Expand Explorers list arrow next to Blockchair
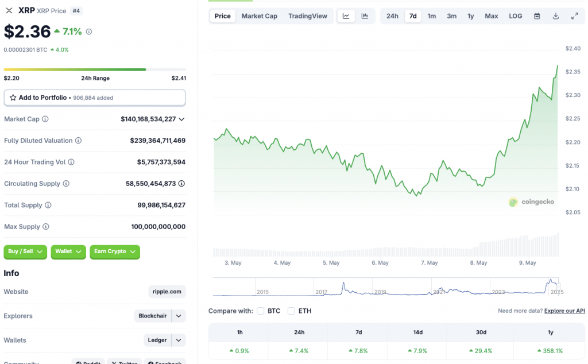The image size is (588, 364). [x=179, y=316]
